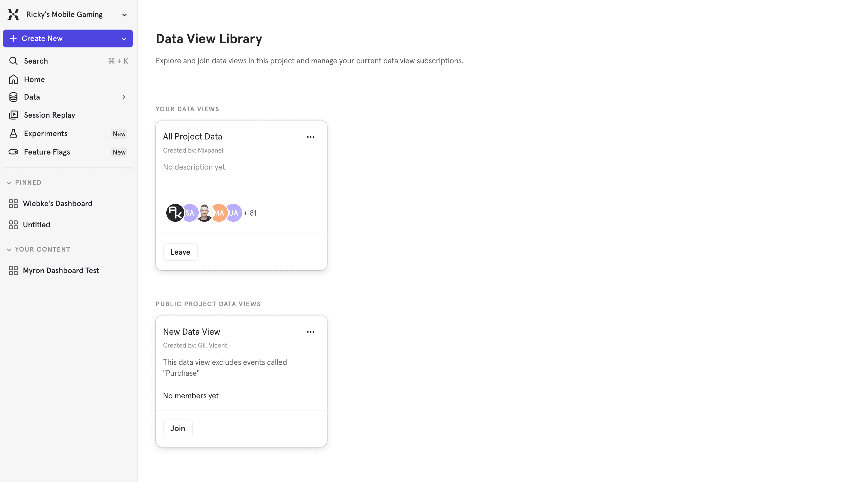
Task: Join the New Data View
Action: [178, 428]
